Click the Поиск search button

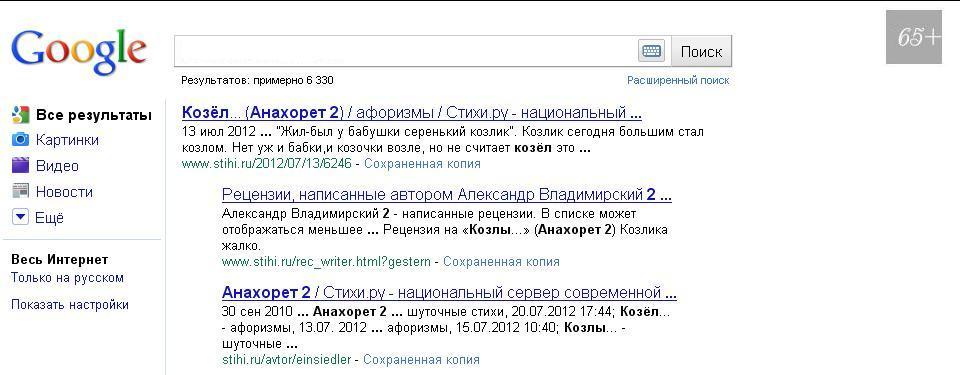tap(701, 51)
